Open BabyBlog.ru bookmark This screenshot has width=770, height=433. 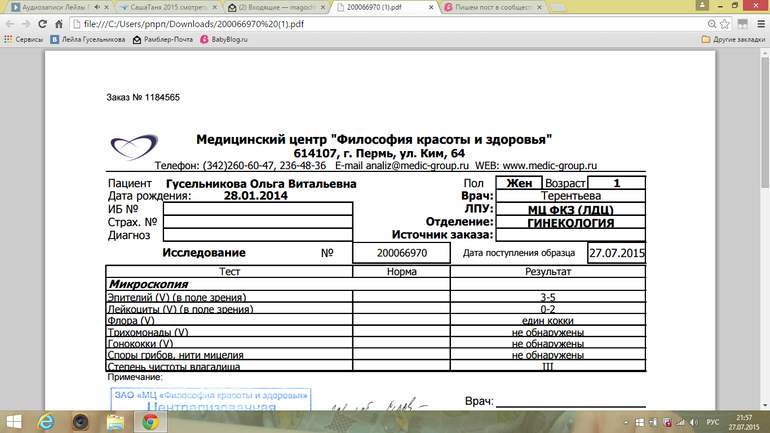point(225,40)
